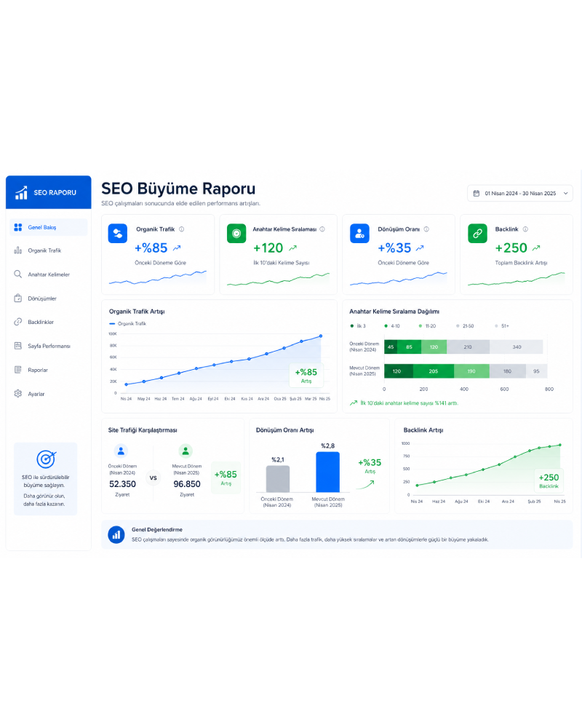The width and height of the screenshot is (582, 728).
Task: Expand the date range dropdown chevron
Action: pos(565,194)
